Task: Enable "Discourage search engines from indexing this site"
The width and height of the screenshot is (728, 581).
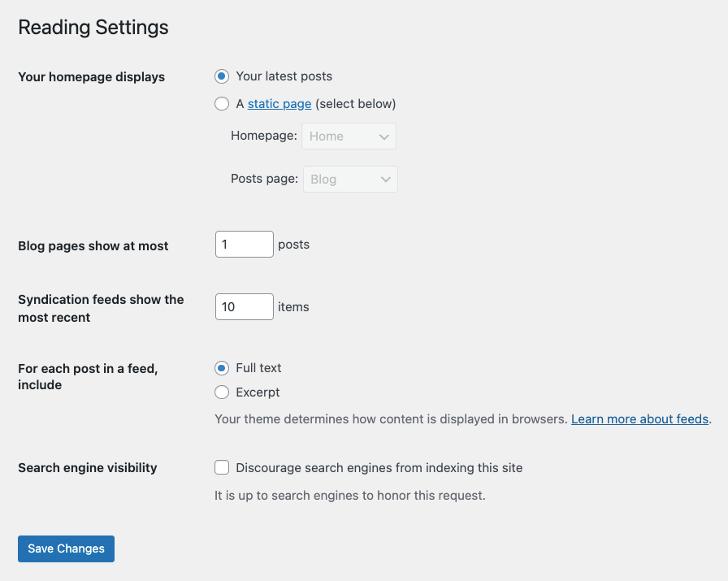Action: pyautogui.click(x=222, y=467)
